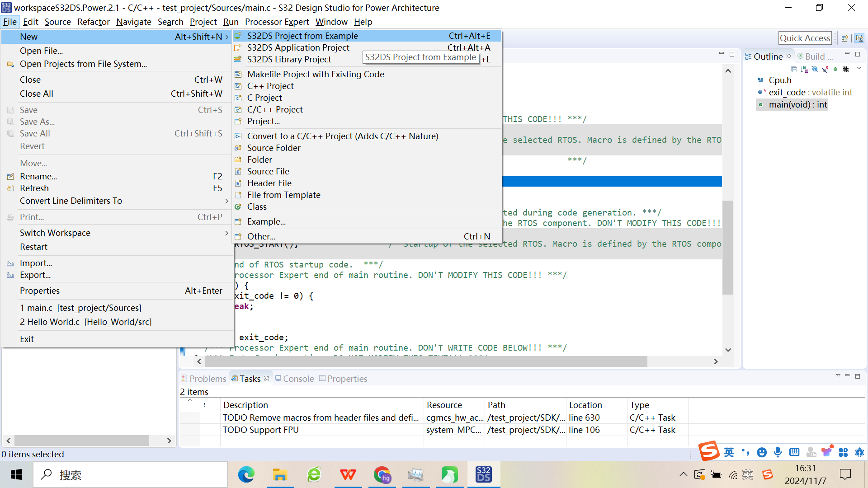Click exit_code variable in Outline
The height and width of the screenshot is (488, 868).
coord(787,93)
